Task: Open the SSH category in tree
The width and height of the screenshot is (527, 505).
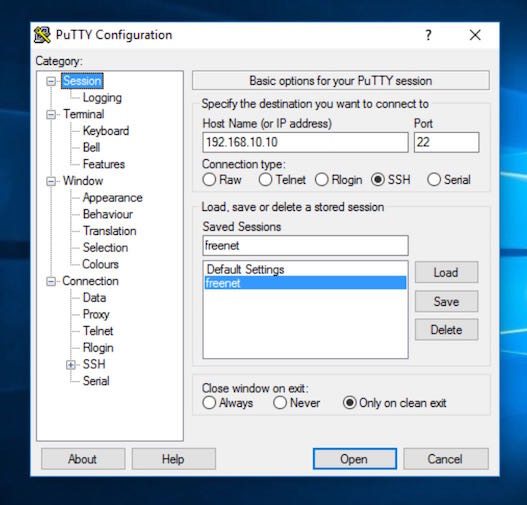Action: (94, 364)
